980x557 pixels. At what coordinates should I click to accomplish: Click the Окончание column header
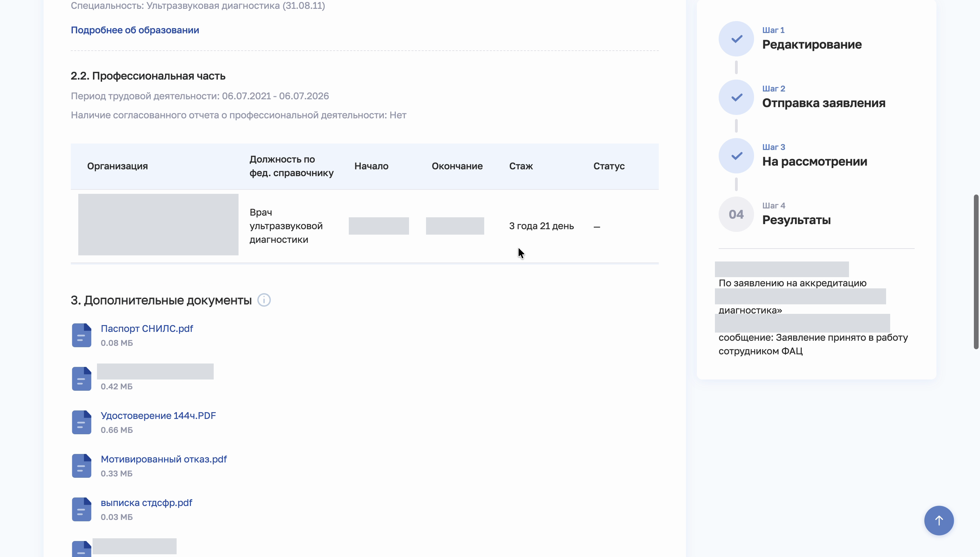(x=457, y=166)
